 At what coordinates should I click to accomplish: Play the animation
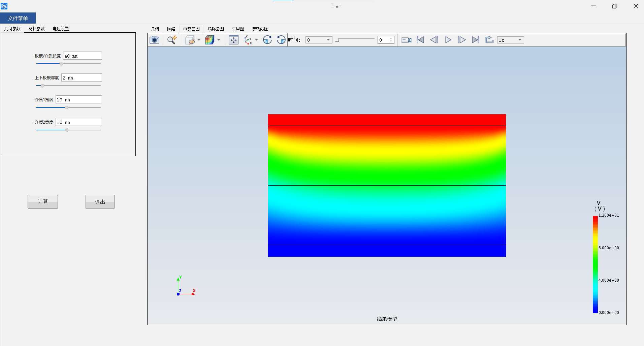[x=448, y=40]
